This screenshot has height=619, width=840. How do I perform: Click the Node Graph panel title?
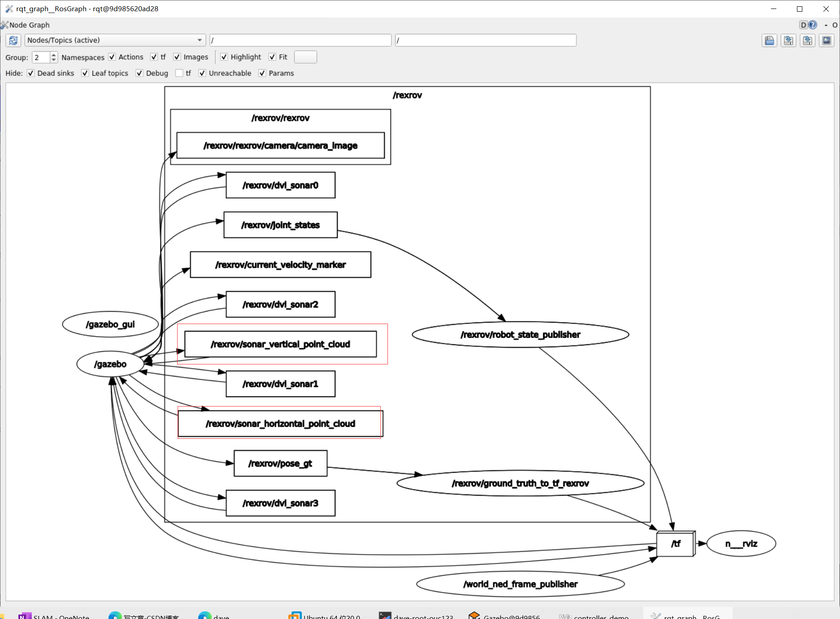(30, 25)
